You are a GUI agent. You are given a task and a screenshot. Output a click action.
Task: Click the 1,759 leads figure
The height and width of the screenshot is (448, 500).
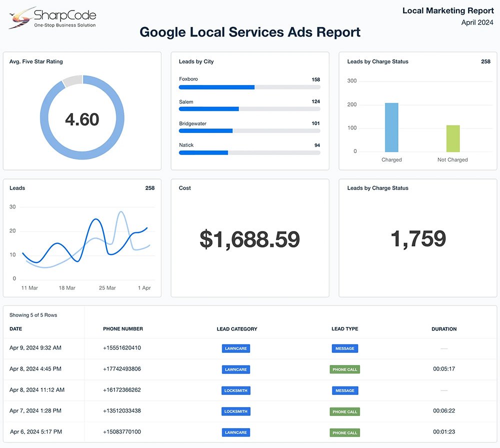click(418, 239)
